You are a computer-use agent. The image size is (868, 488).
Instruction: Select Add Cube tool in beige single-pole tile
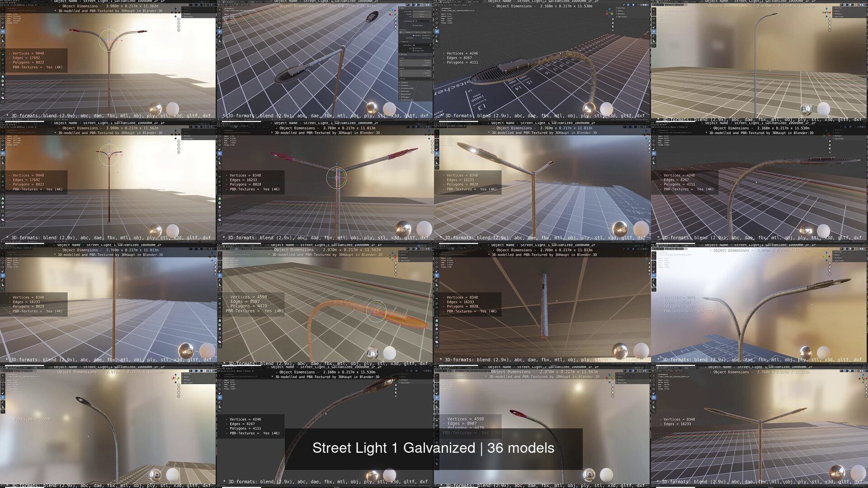point(654,45)
